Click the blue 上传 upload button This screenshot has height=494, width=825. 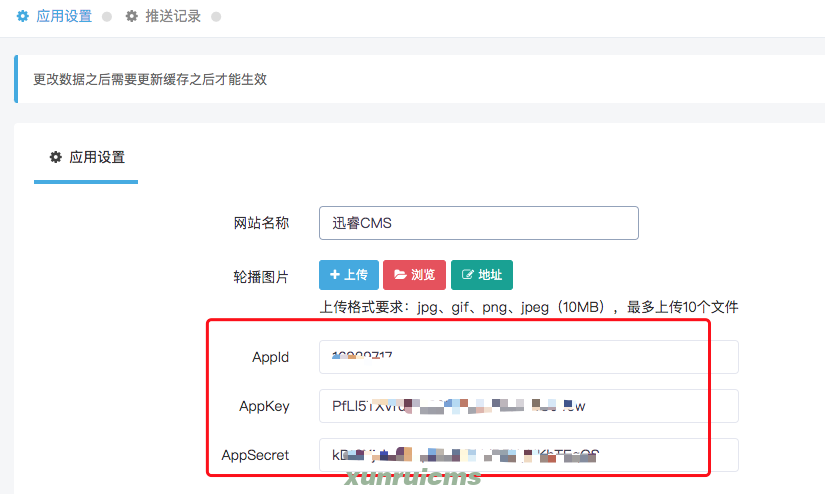(349, 275)
